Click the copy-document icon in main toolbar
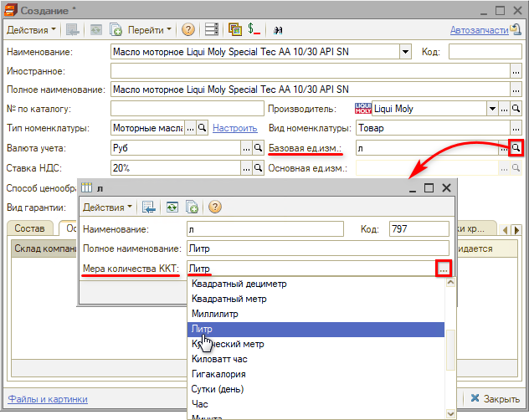Image resolution: width=529 pixels, height=420 pixels. [x=116, y=29]
